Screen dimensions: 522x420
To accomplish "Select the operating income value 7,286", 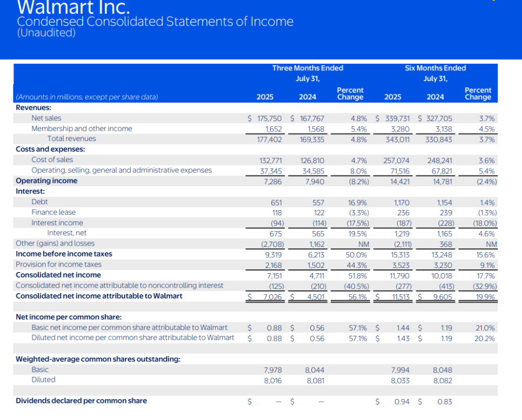I will coord(273,181).
